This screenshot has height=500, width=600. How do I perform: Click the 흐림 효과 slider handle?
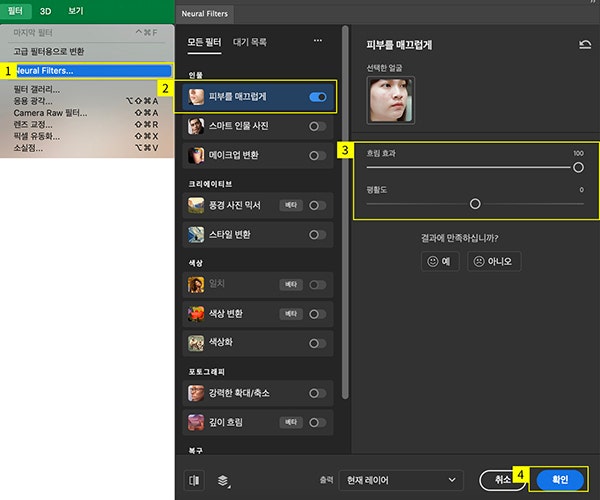[578, 167]
